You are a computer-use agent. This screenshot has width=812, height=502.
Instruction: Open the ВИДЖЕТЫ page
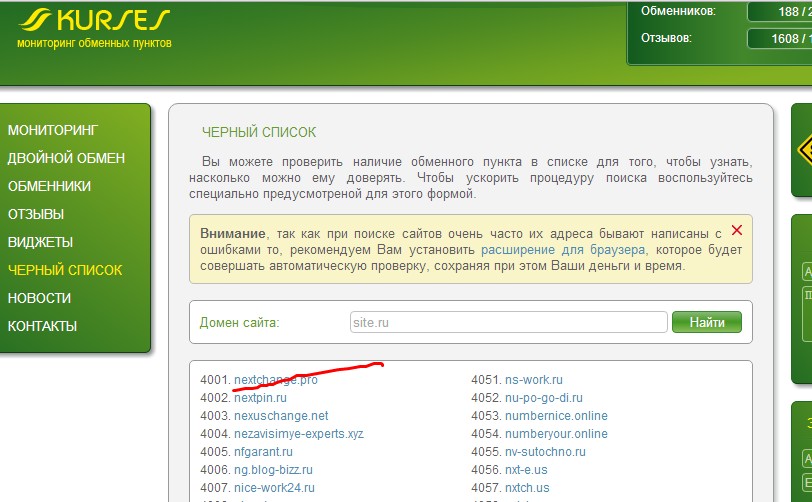(x=40, y=242)
